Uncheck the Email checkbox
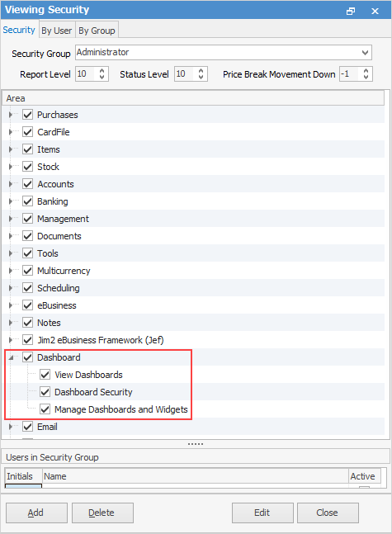This screenshot has width=392, height=534. 27,427
